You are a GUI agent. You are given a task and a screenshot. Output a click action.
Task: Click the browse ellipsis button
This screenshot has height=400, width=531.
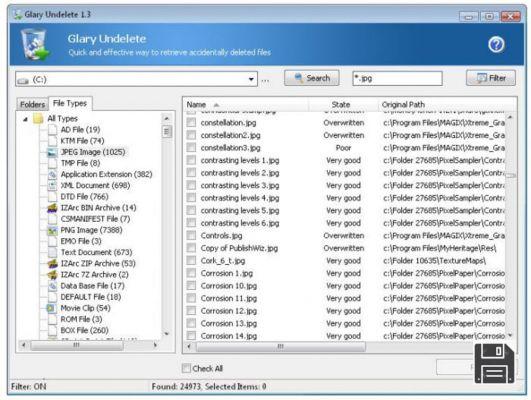[266, 81]
